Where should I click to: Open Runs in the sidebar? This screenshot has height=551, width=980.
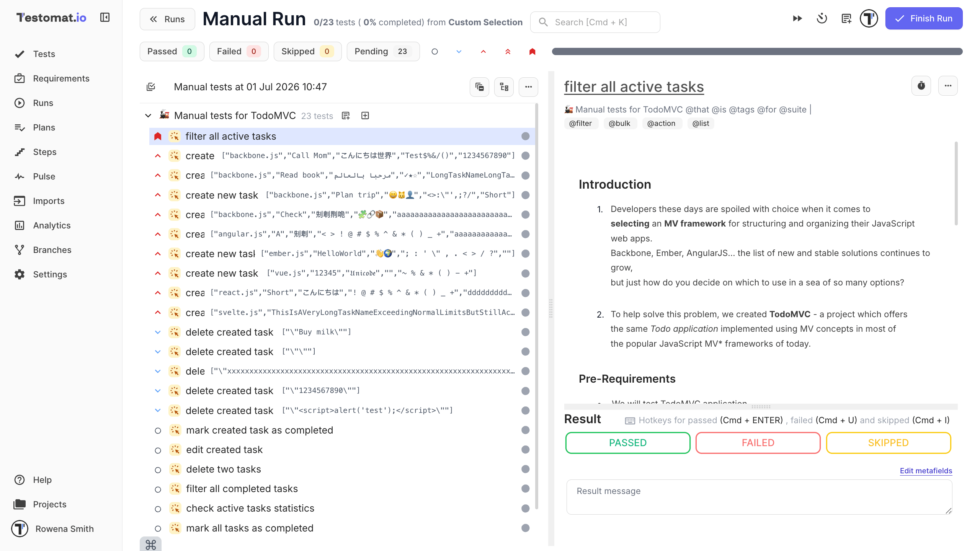[x=43, y=103]
